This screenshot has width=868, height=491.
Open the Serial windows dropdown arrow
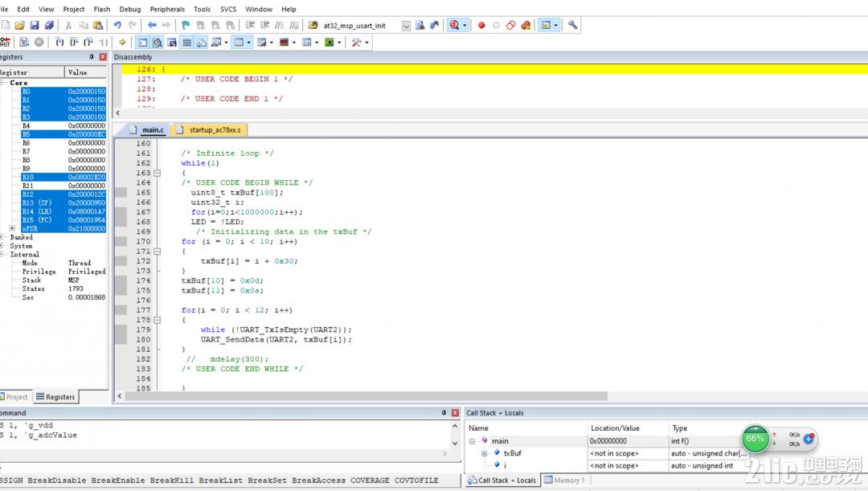(x=272, y=42)
